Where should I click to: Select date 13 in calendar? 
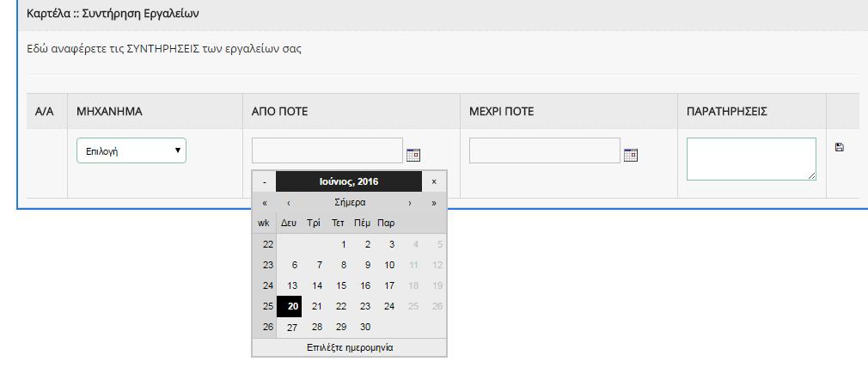tap(292, 286)
